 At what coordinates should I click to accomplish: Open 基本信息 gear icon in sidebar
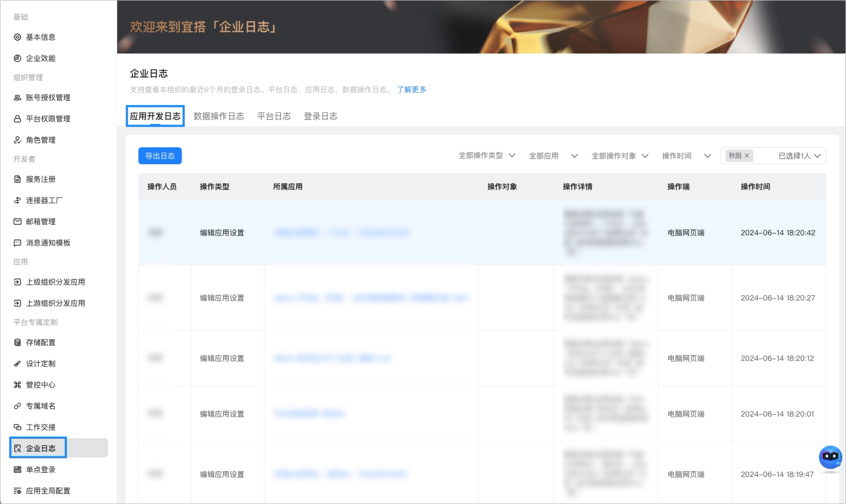click(x=17, y=37)
